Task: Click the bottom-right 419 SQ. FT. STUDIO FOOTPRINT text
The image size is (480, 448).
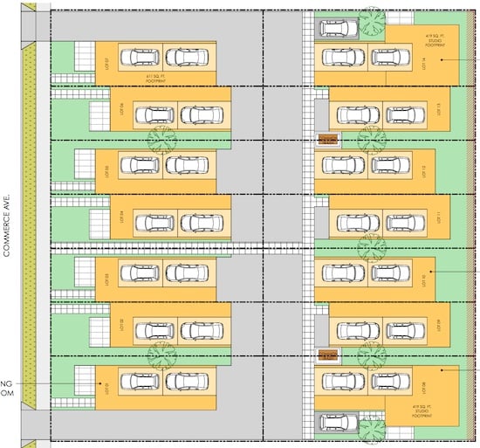Action: [422, 411]
